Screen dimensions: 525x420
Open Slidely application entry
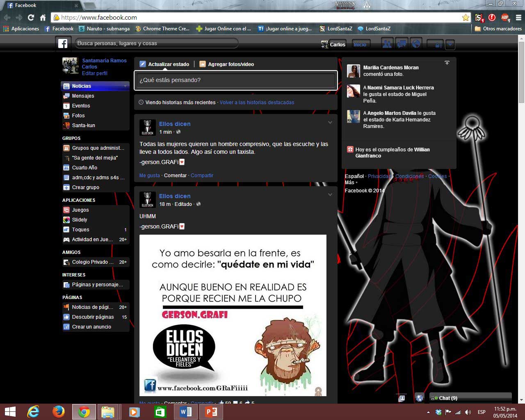click(95, 220)
